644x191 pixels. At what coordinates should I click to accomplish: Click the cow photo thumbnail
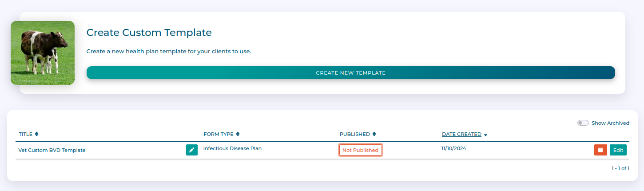[x=43, y=53]
